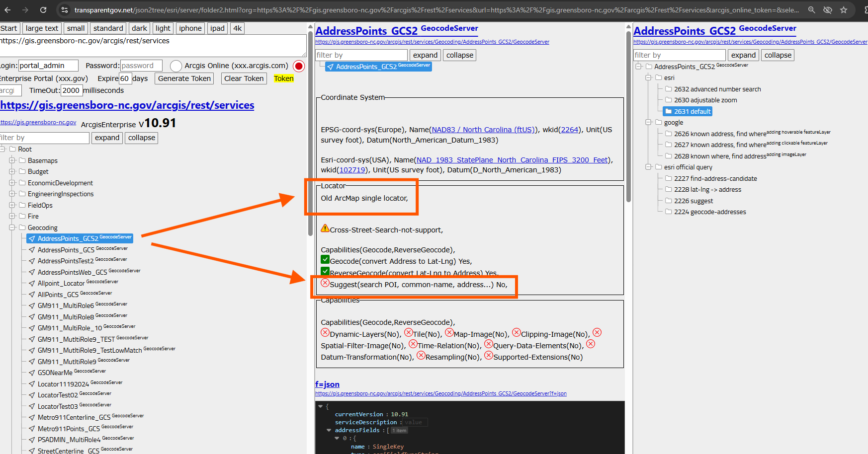This screenshot has width=868, height=454.
Task: Click the middle panel filter by field
Action: click(361, 55)
